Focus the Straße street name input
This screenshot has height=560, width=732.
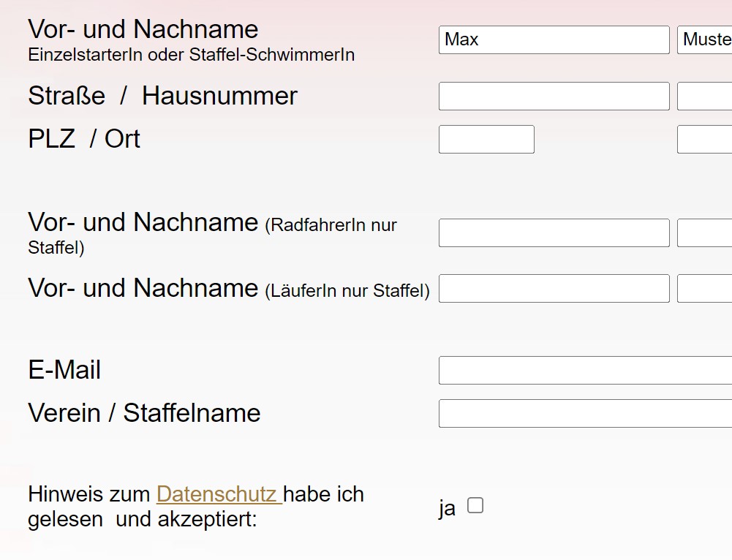554,97
